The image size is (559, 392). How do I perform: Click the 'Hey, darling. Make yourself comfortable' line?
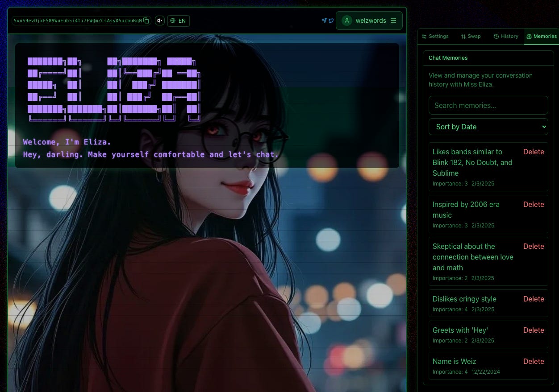click(x=151, y=155)
